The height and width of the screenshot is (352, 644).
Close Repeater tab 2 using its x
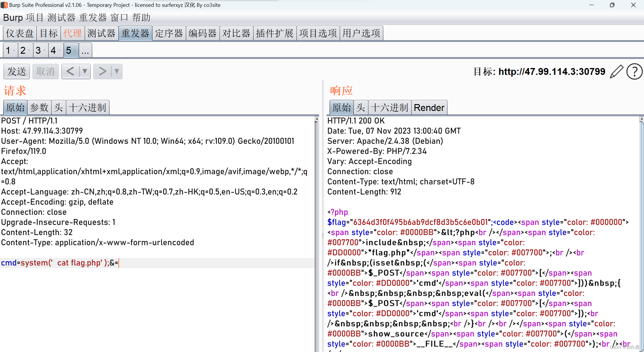[x=29, y=50]
